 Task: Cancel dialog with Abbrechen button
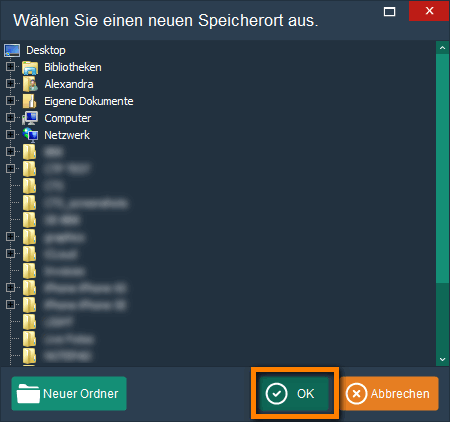[x=389, y=394]
